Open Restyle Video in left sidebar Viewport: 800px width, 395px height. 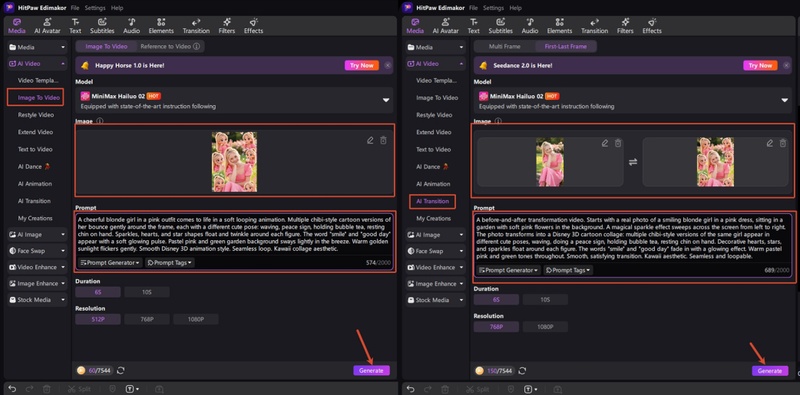[x=36, y=115]
